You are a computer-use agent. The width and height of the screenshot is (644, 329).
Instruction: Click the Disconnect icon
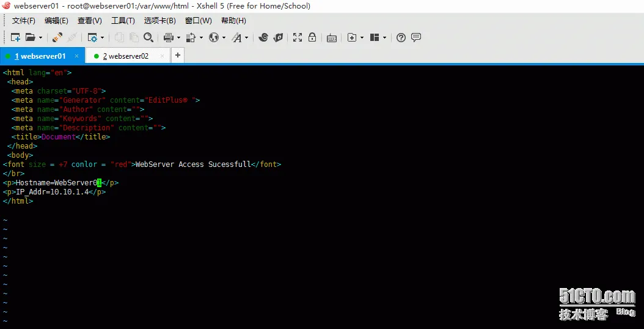72,37
